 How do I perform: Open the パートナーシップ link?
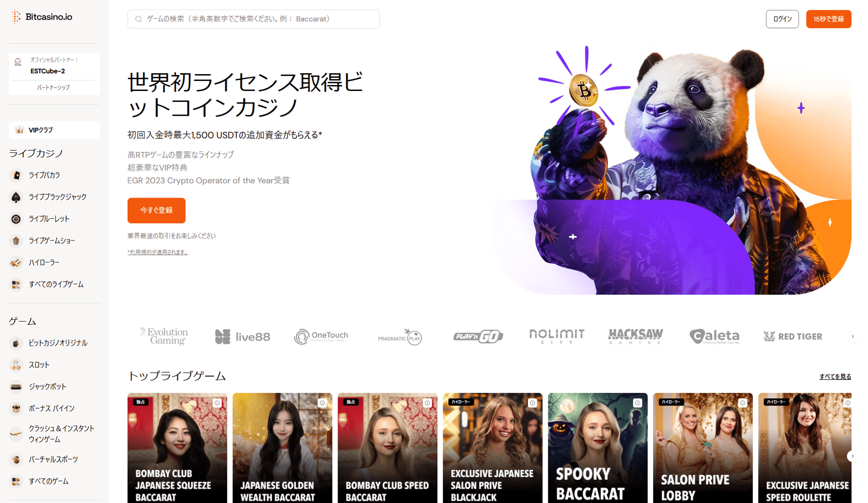(54, 87)
